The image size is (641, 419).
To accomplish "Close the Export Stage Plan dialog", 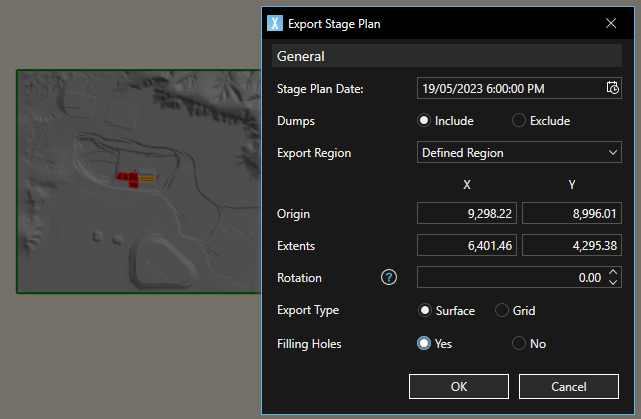I will (x=611, y=22).
